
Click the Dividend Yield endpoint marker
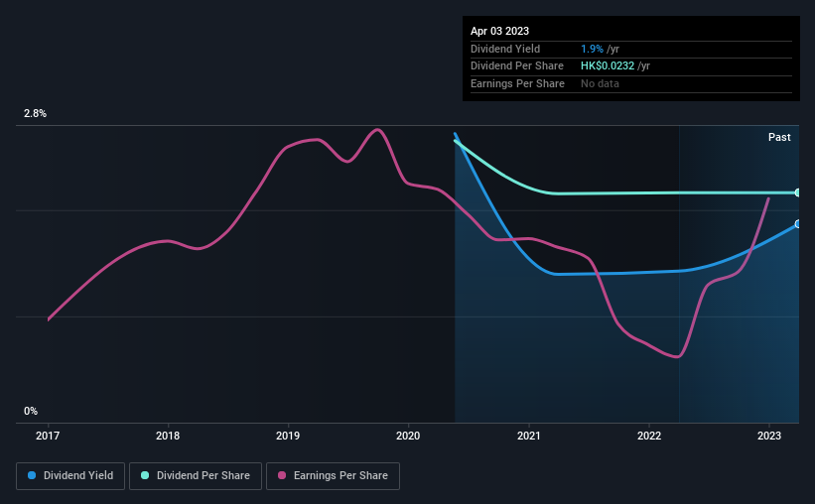pyautogui.click(x=798, y=224)
